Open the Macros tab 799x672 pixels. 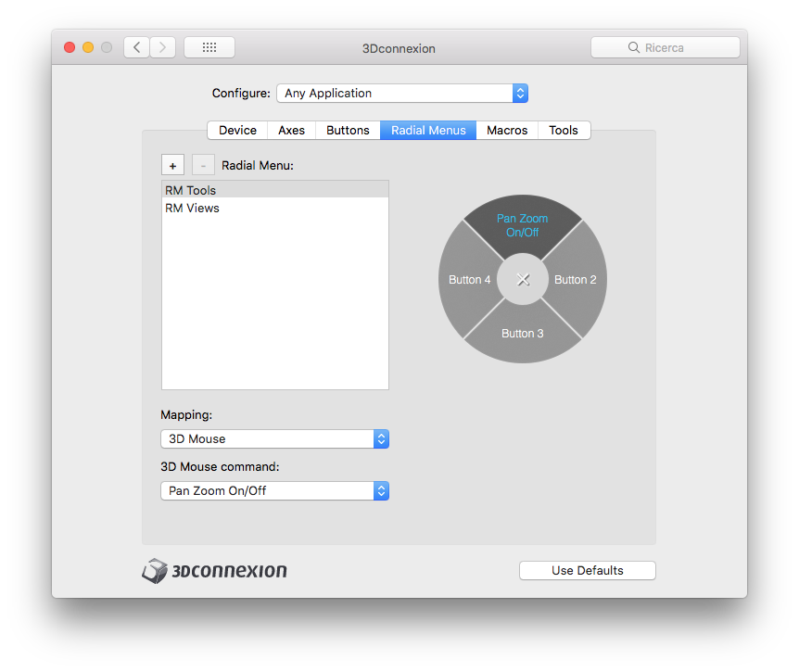(507, 131)
